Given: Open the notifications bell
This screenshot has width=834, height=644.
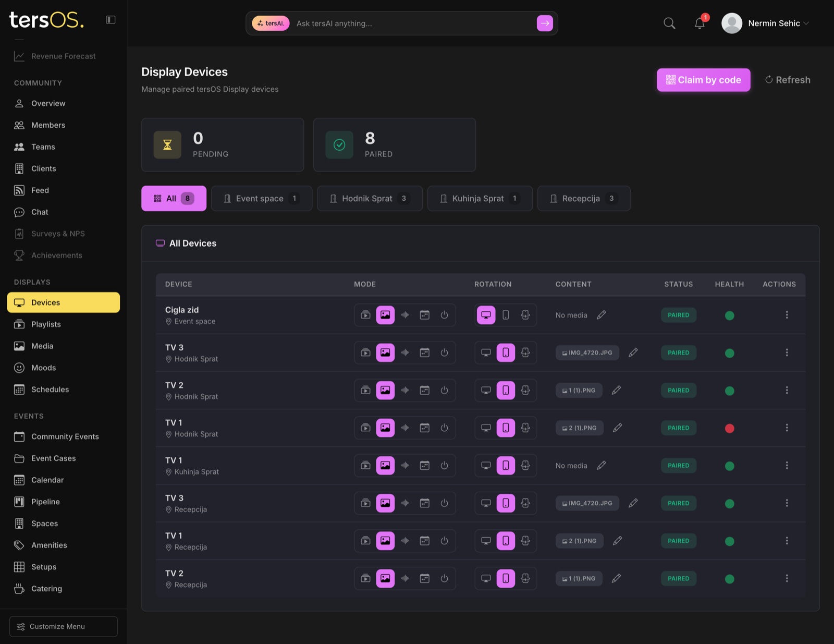Looking at the screenshot, I should point(700,23).
